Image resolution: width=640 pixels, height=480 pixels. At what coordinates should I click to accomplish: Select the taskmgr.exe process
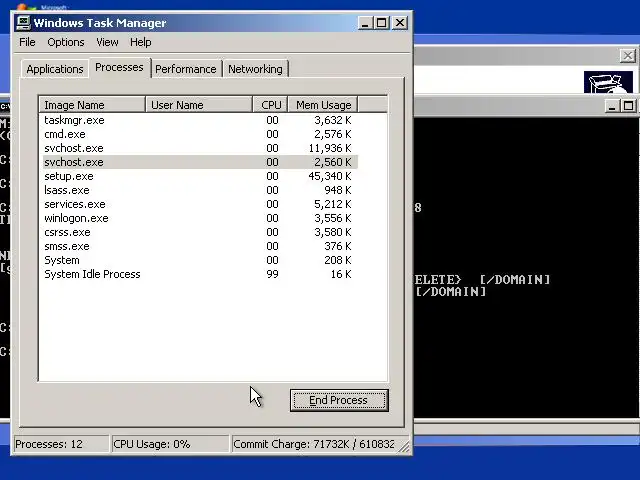200,120
